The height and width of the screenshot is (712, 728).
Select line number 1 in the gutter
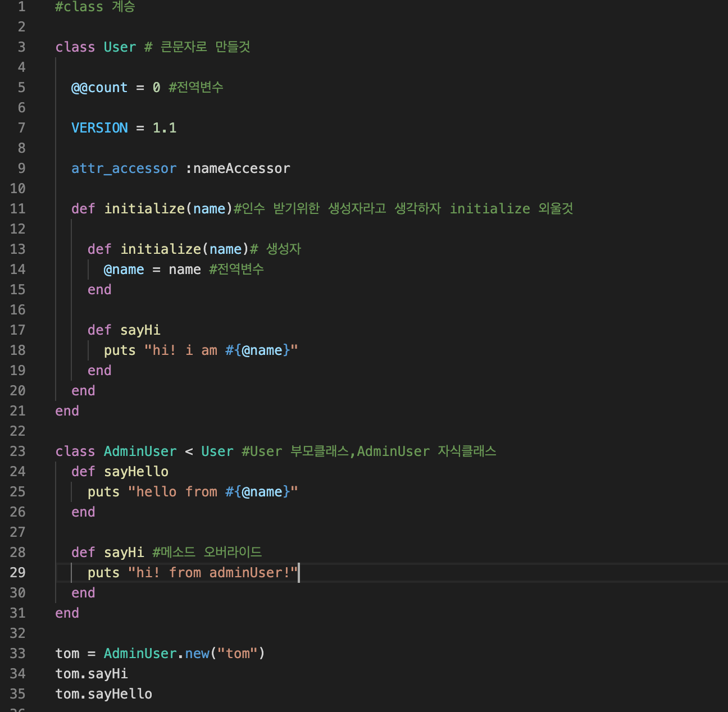tap(21, 7)
